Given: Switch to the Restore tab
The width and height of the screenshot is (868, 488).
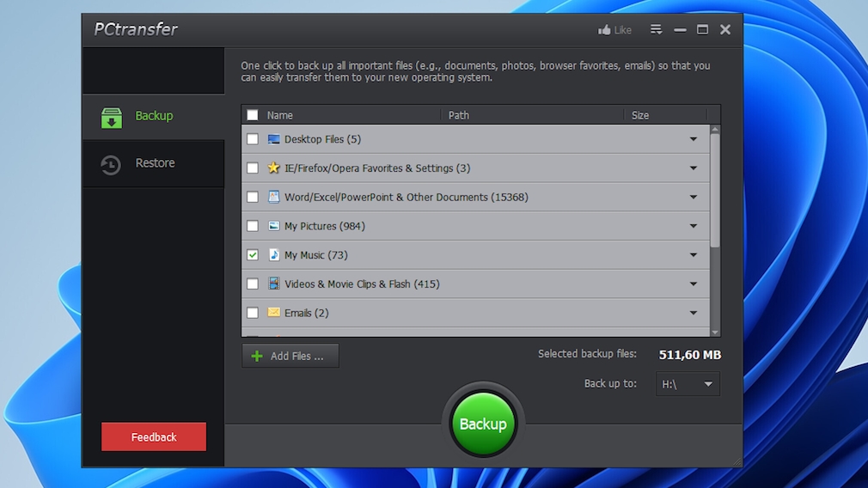Looking at the screenshot, I should [x=154, y=163].
